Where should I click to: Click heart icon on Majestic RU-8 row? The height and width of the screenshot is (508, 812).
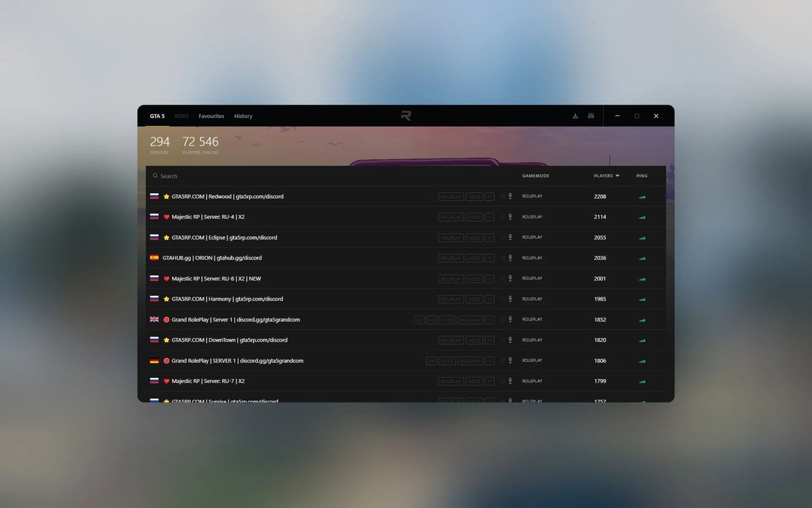coord(166,279)
